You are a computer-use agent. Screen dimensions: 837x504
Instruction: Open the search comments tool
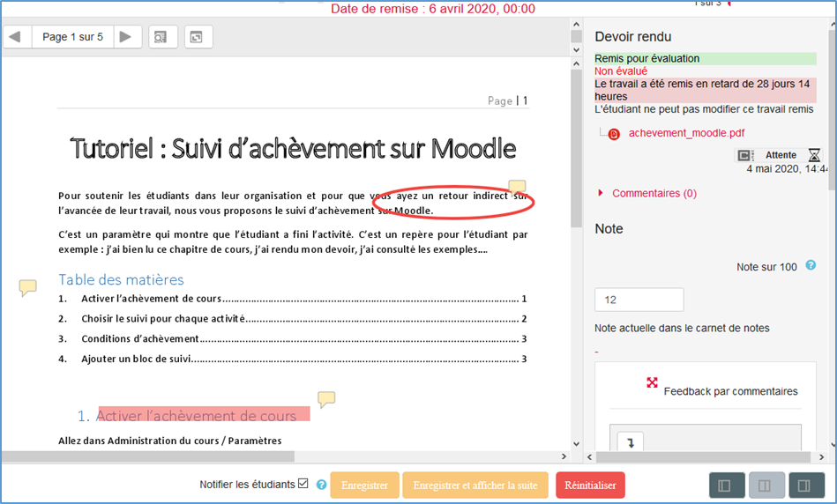coord(161,37)
